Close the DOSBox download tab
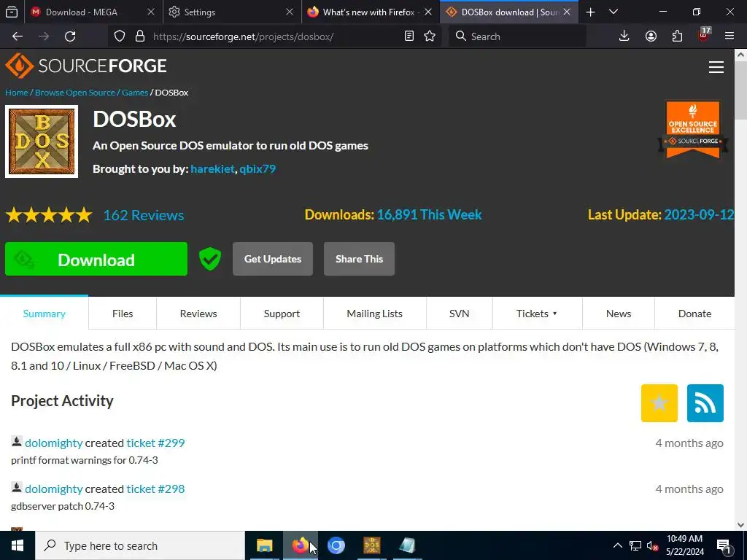747x560 pixels. [x=567, y=12]
